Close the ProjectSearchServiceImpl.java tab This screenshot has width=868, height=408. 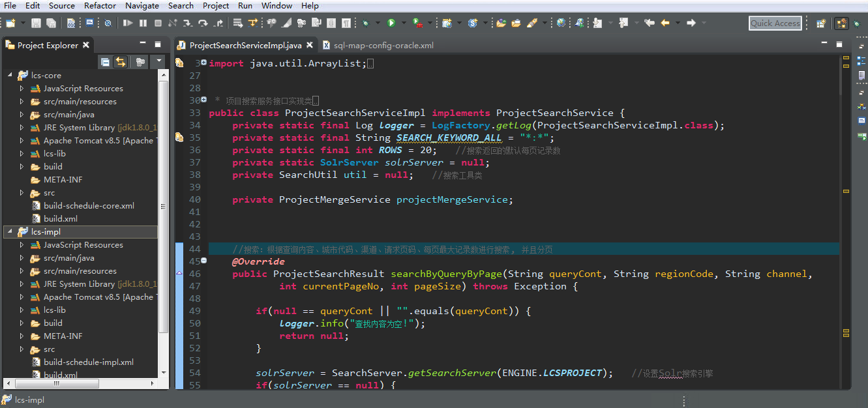[309, 46]
